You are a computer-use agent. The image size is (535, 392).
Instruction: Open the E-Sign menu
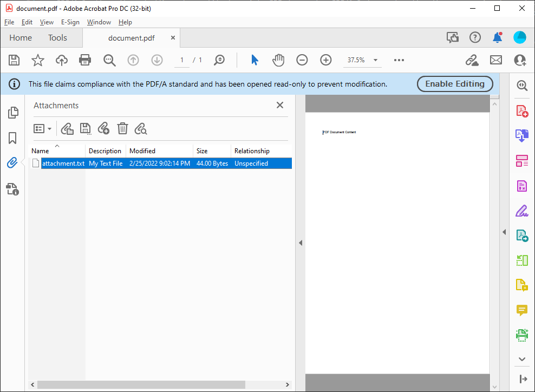pos(70,22)
